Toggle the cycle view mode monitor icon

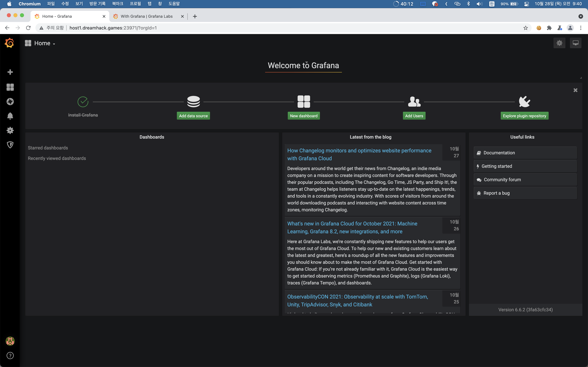pyautogui.click(x=576, y=43)
